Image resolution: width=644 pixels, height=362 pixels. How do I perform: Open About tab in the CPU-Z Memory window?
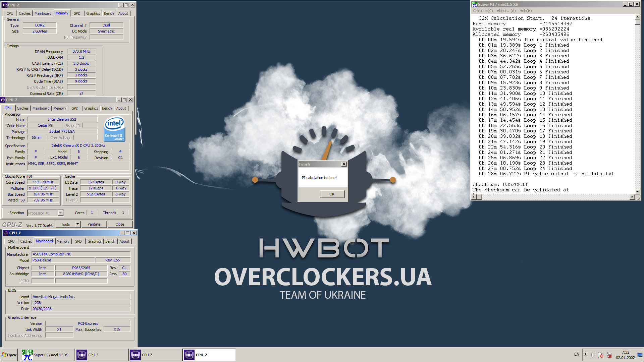click(123, 13)
